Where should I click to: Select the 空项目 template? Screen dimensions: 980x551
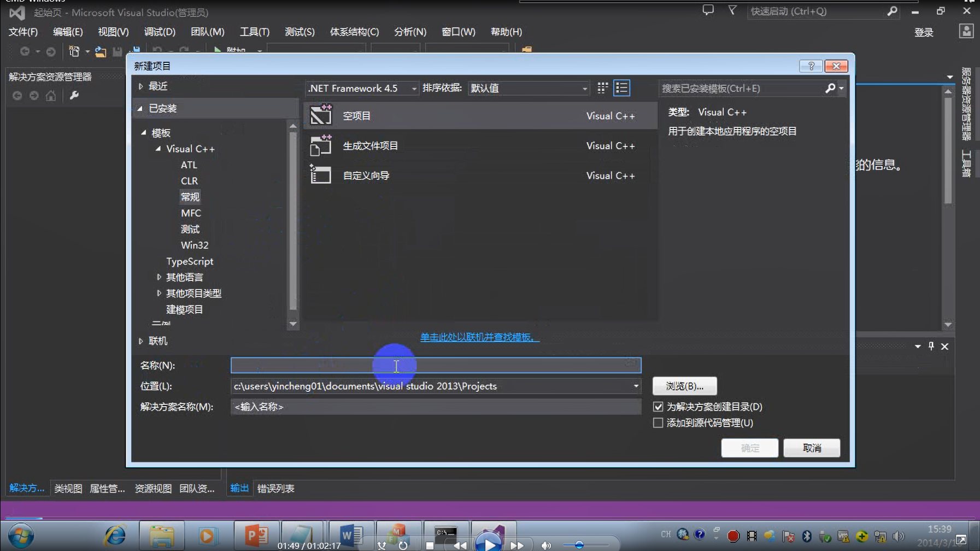[x=480, y=116]
